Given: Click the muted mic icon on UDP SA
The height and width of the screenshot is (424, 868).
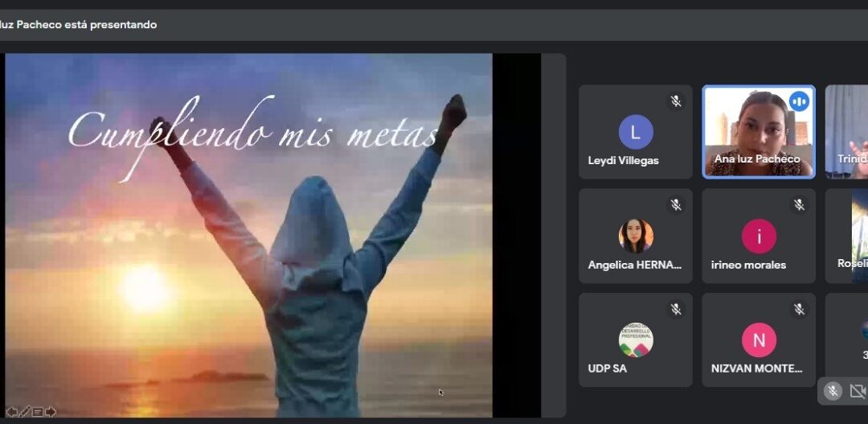Looking at the screenshot, I should point(676,309).
